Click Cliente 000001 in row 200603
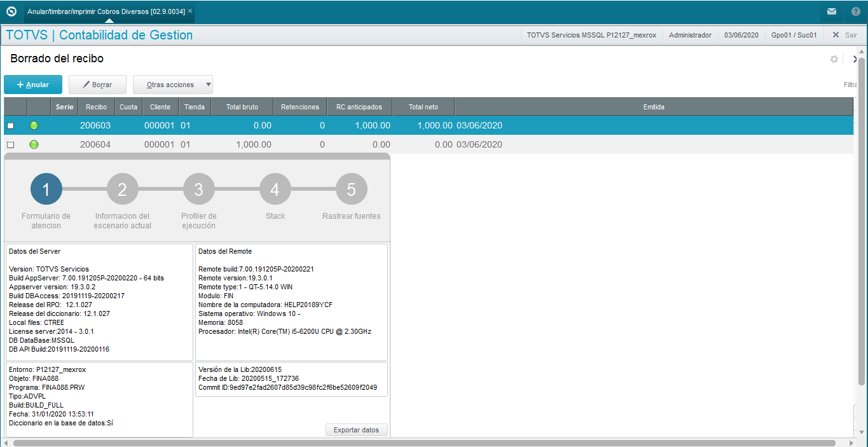The width and height of the screenshot is (868, 447). (159, 126)
